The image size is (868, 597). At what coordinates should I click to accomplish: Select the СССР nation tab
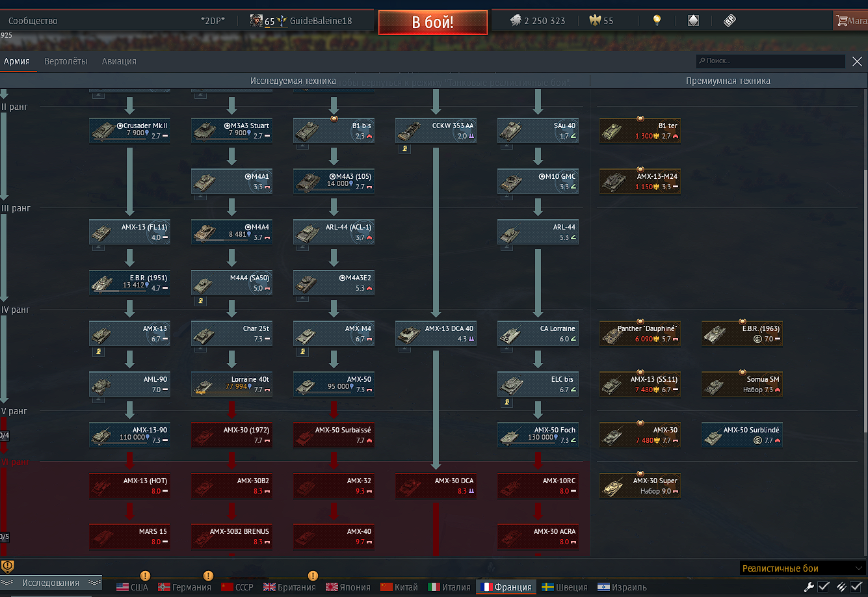[237, 587]
